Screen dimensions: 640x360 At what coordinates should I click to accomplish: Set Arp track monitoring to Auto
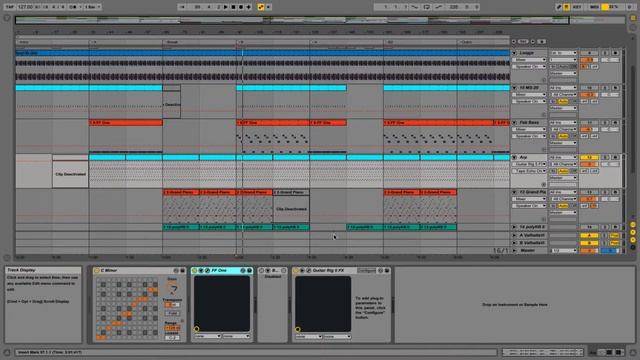(563, 171)
